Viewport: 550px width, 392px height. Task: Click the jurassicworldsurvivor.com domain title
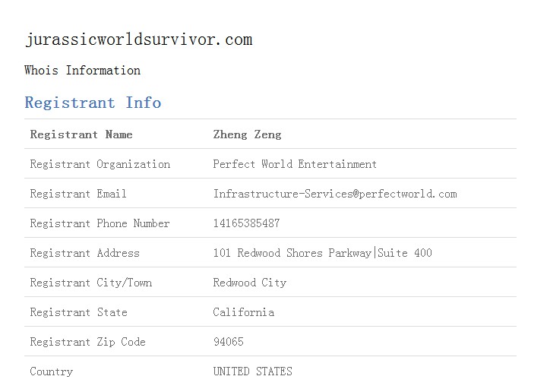click(138, 40)
